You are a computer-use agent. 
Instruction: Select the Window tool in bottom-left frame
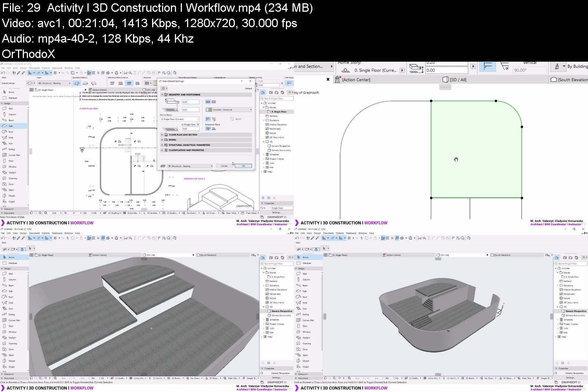tap(12, 332)
